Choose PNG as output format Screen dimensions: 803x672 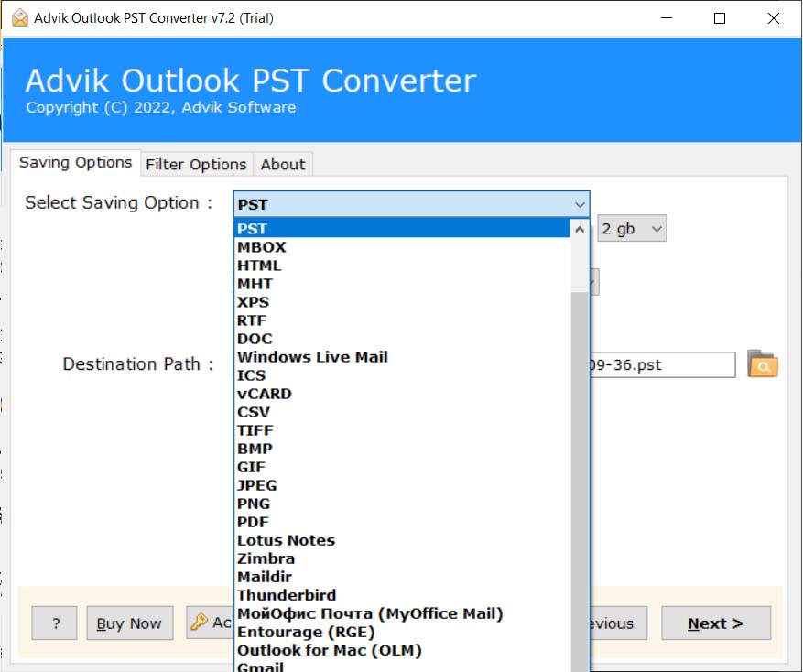[x=402, y=504]
